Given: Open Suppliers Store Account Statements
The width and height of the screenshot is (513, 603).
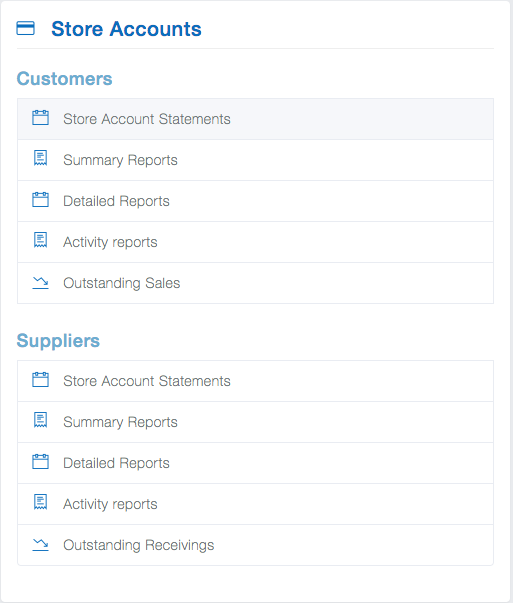Looking at the screenshot, I should [x=255, y=381].
